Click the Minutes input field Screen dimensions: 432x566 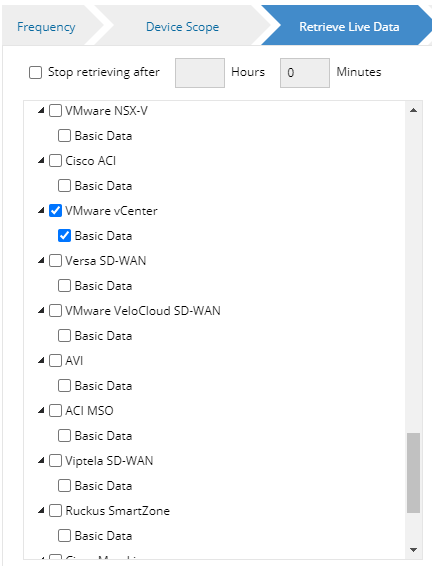pos(305,73)
